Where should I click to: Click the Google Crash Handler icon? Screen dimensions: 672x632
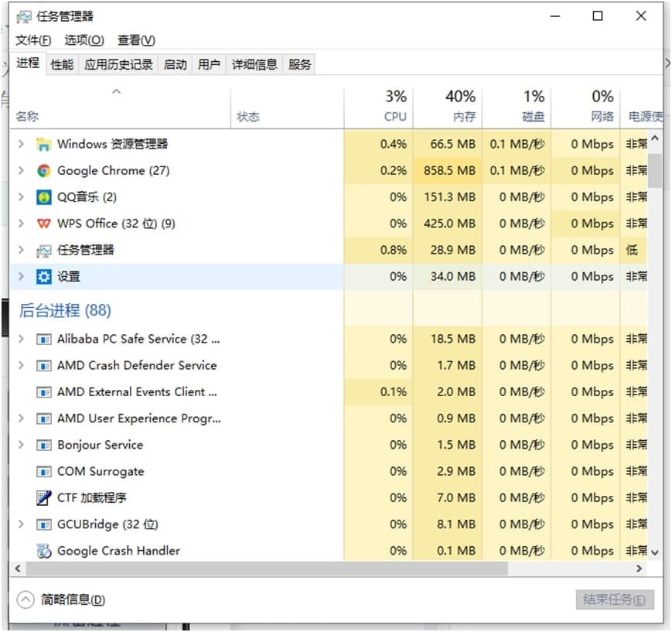tap(44, 551)
